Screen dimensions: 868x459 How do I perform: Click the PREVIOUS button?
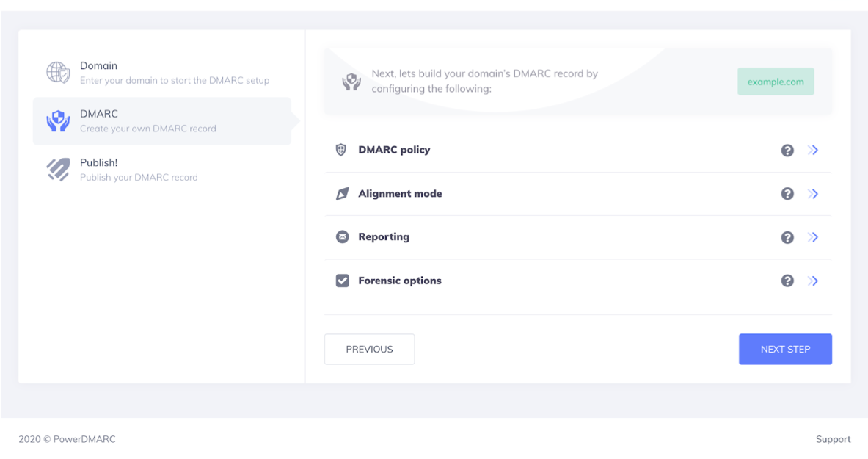point(369,350)
